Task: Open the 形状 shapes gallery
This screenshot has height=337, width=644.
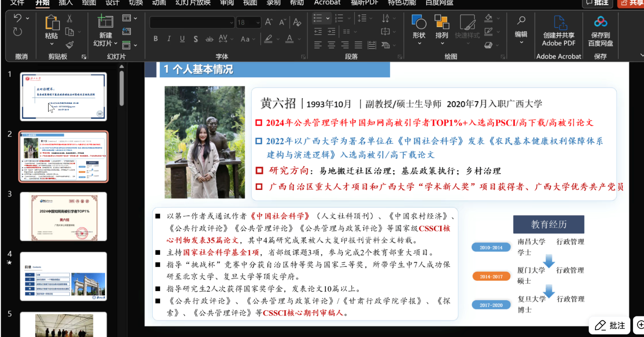Action: coord(419,26)
